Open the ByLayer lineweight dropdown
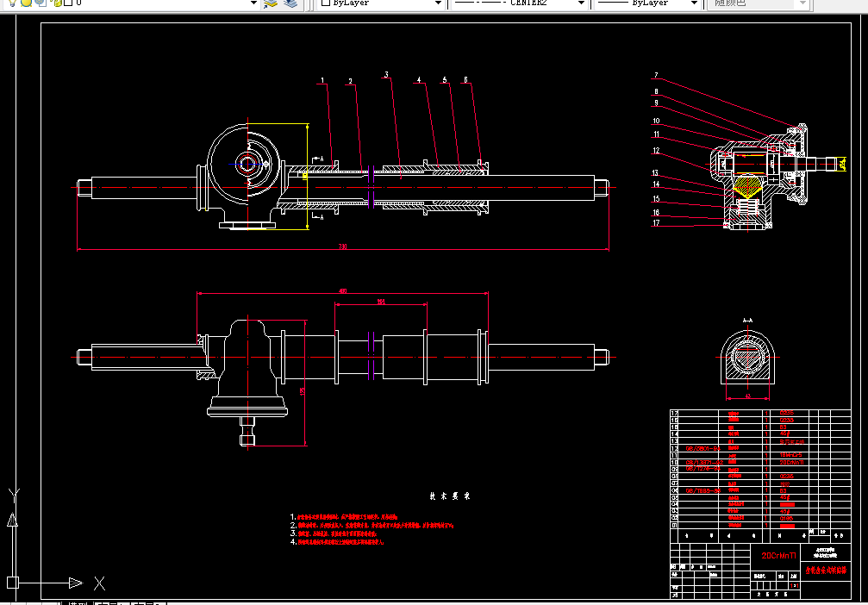The width and height of the screenshot is (868, 605). click(692, 3)
